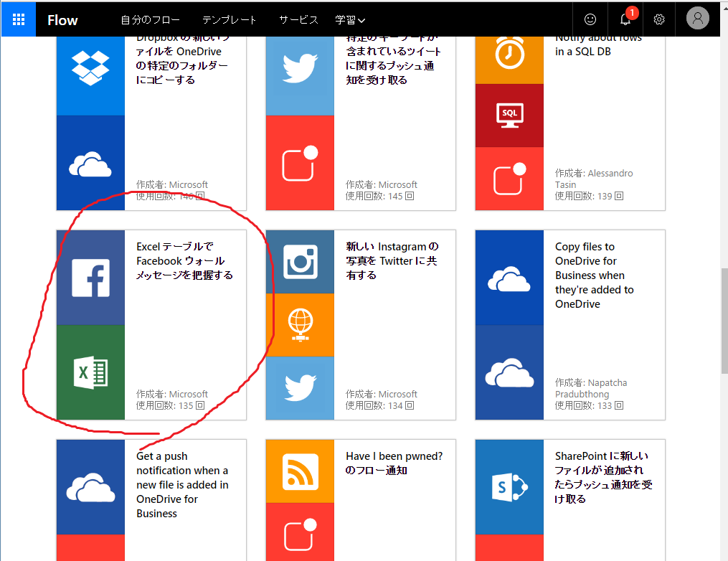
Task: Click 使用回数: 145 text
Action: tap(380, 196)
